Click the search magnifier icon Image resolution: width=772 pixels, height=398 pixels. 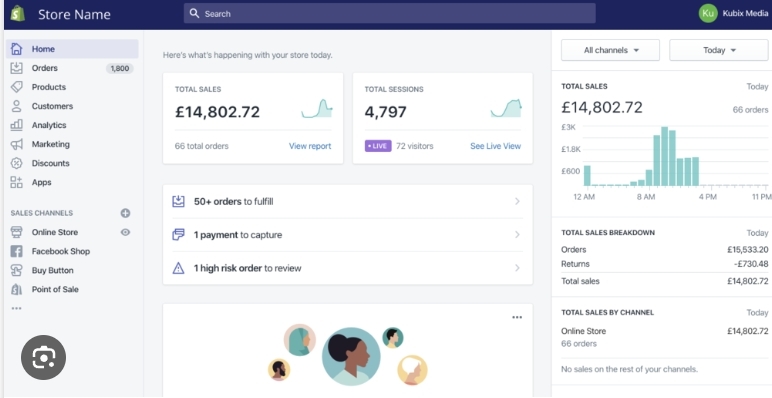(x=194, y=13)
